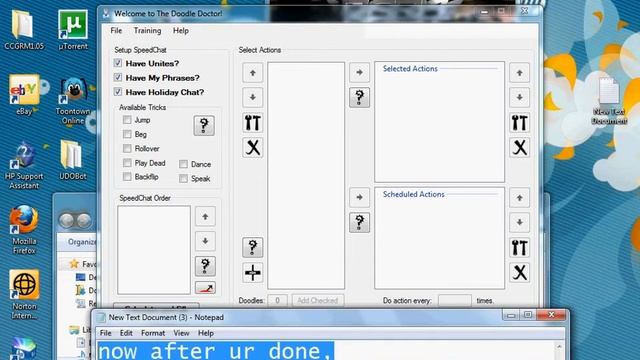This screenshot has width=640, height=360.
Task: Open Notepad Format menu
Action: [x=153, y=333]
